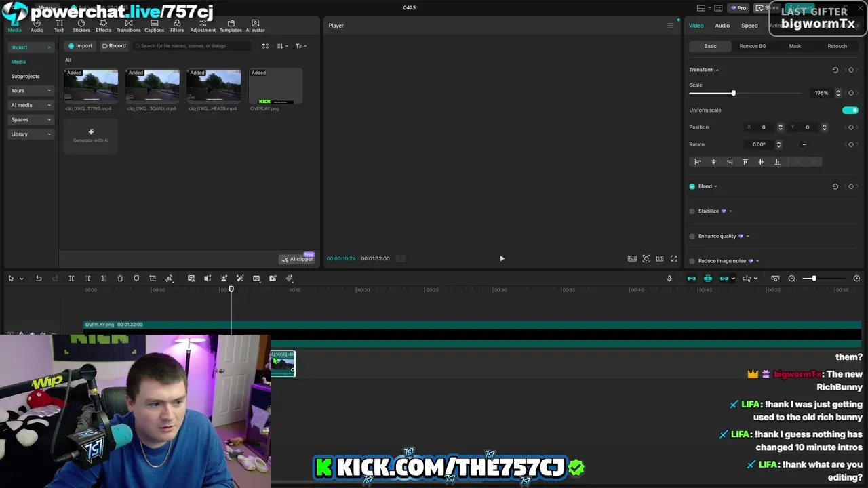Open the Templates tab
Image resolution: width=868 pixels, height=488 pixels.
(231, 26)
